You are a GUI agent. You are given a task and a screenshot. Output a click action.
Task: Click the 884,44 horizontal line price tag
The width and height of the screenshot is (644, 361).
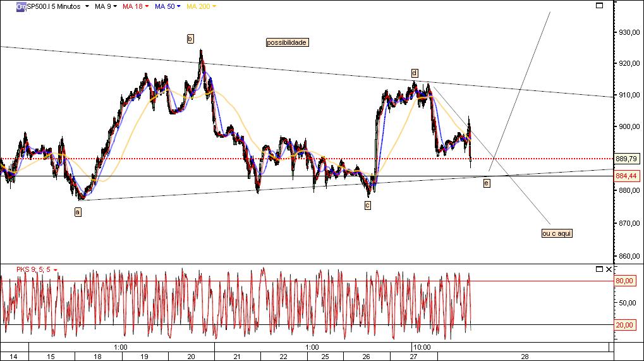click(627, 176)
